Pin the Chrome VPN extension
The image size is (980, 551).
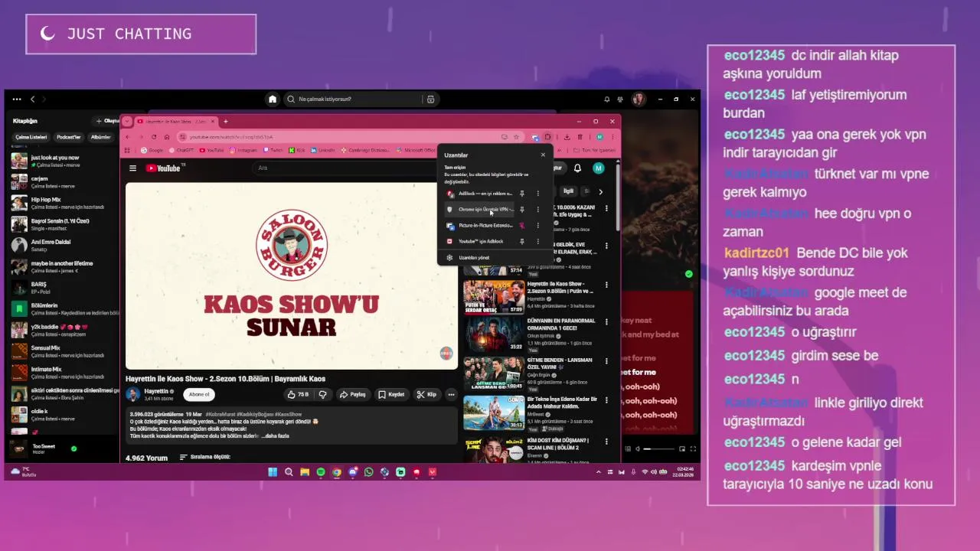522,209
